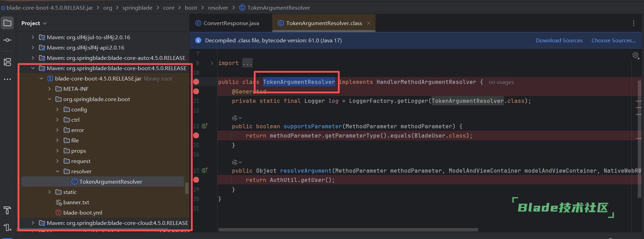The height and width of the screenshot is (239, 644).
Task: Open editor tabs options kebab menu
Action: pyautogui.click(x=633, y=23)
